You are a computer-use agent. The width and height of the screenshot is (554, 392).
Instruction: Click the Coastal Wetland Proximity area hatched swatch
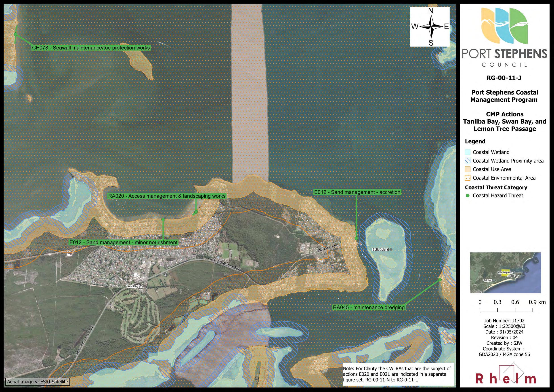click(468, 161)
